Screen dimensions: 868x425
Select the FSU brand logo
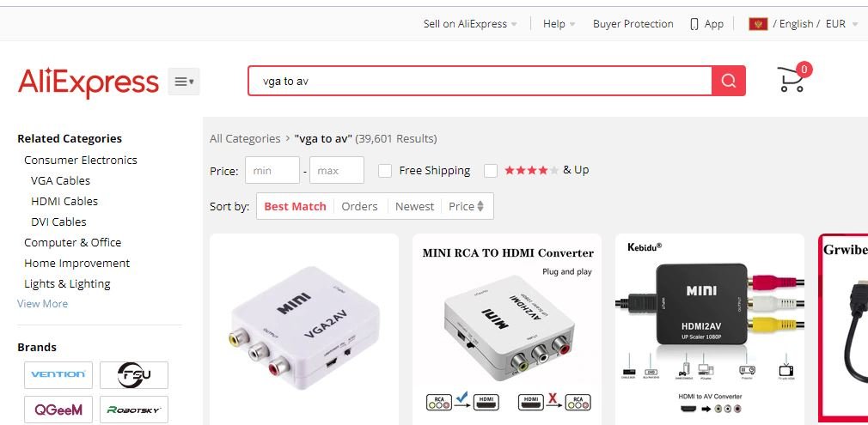click(134, 374)
